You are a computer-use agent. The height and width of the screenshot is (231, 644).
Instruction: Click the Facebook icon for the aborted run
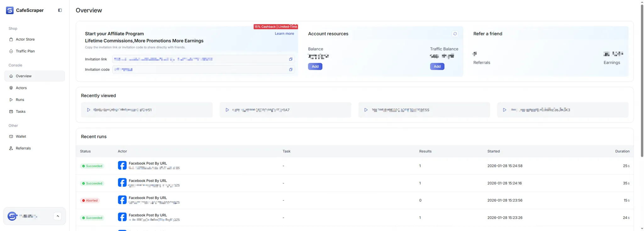122,200
